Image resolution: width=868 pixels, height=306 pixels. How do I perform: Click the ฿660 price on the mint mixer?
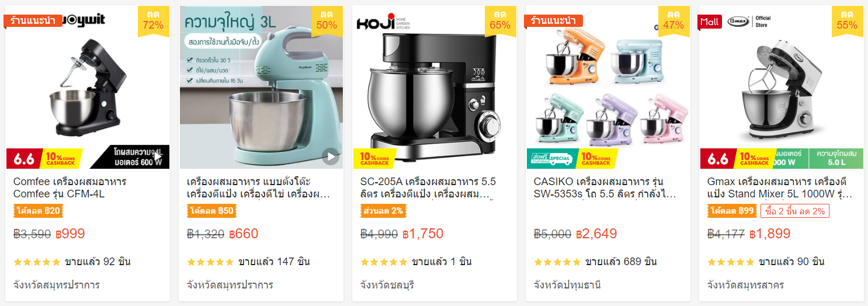pos(244,234)
